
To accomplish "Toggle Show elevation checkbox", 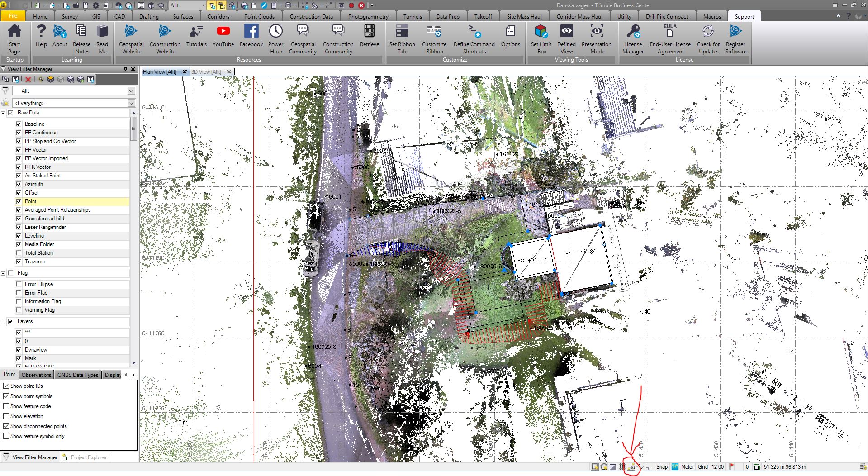I will [x=6, y=416].
